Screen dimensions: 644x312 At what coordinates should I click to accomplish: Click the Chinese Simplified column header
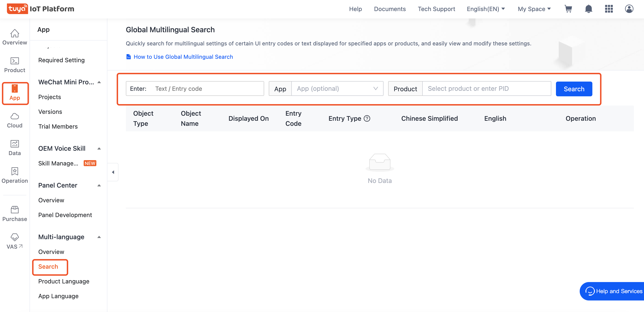pos(429,118)
